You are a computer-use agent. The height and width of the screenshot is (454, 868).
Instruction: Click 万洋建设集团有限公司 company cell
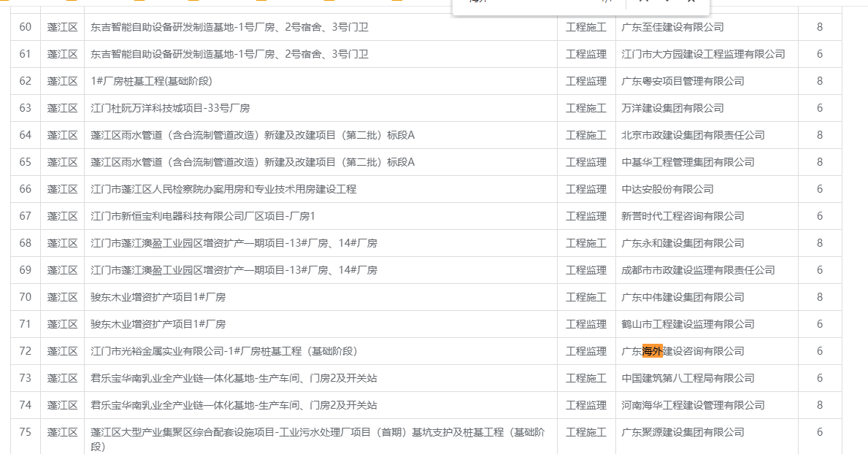(x=672, y=108)
